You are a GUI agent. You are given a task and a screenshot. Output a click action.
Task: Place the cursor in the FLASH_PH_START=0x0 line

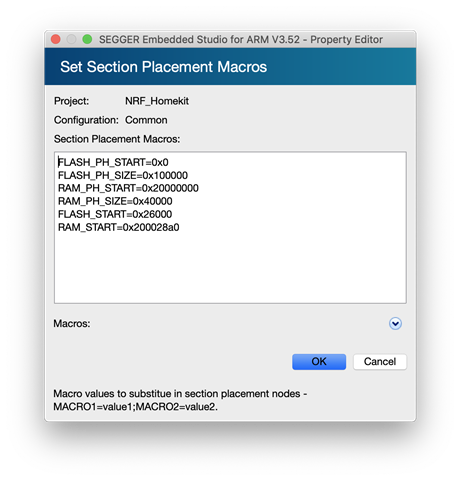(x=113, y=162)
